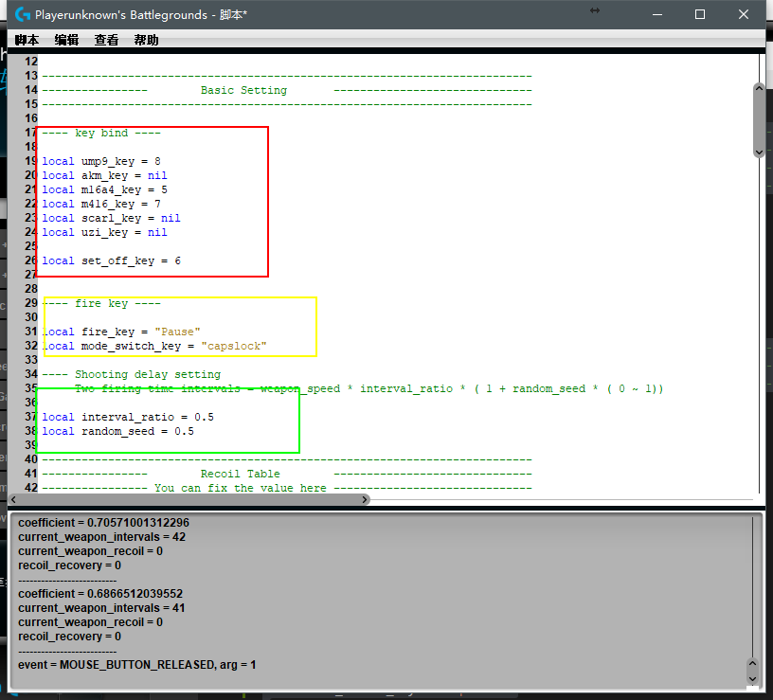
Task: Open the 脚本 menu
Action: pos(27,40)
